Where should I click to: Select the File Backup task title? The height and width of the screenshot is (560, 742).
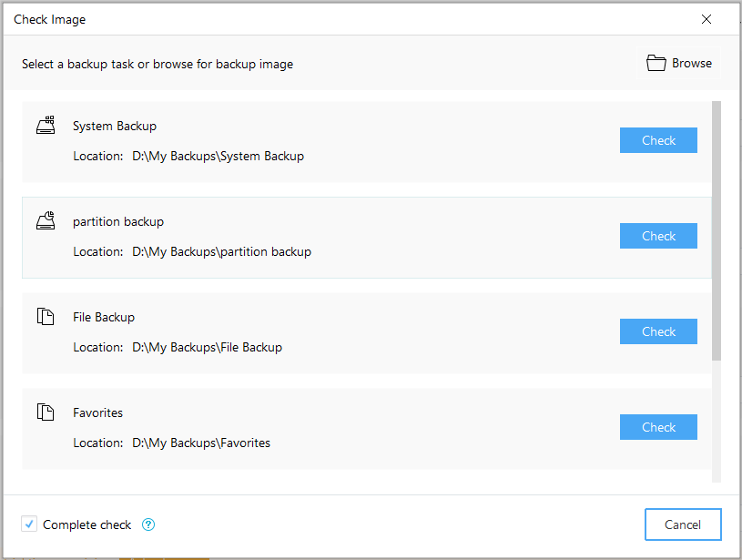(104, 317)
